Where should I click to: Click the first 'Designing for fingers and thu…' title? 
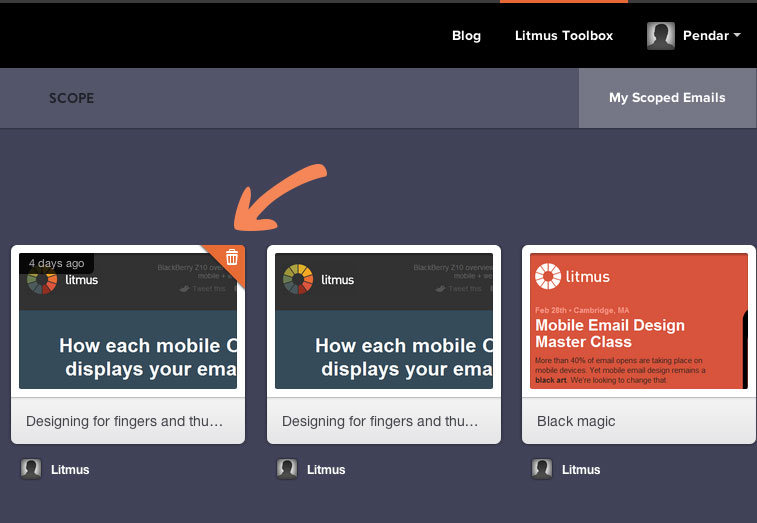[125, 421]
